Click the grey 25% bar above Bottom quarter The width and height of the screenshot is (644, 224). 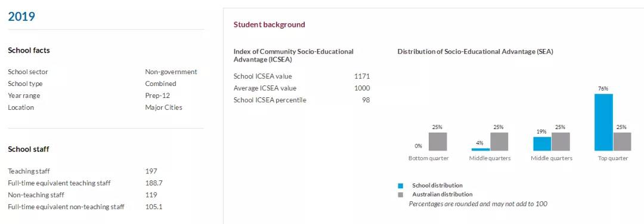(x=438, y=142)
